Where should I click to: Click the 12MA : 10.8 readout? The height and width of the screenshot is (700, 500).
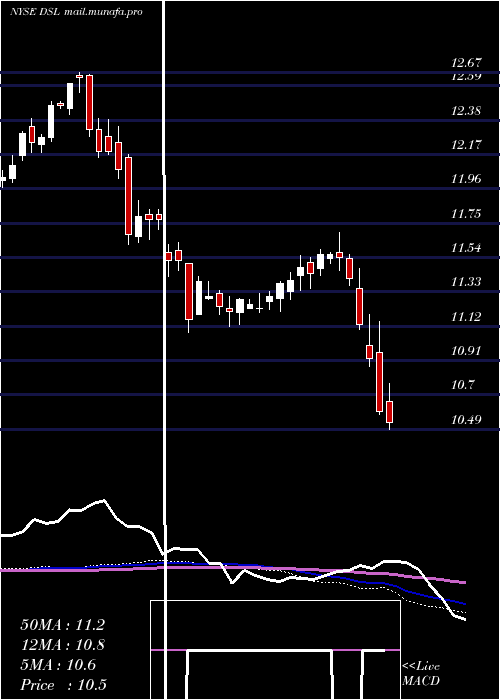click(62, 645)
